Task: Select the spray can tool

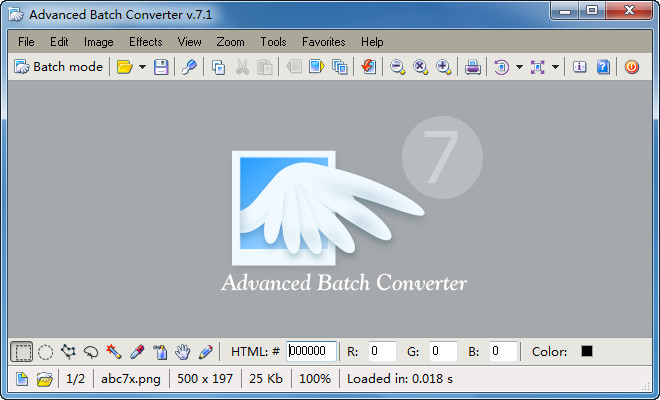Action: (160, 352)
